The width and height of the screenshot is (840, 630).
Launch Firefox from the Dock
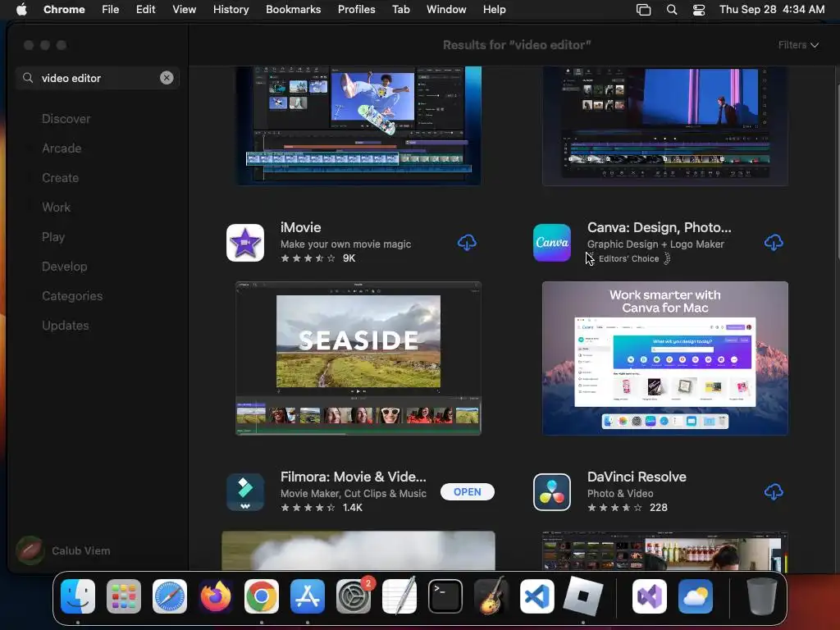pyautogui.click(x=216, y=596)
